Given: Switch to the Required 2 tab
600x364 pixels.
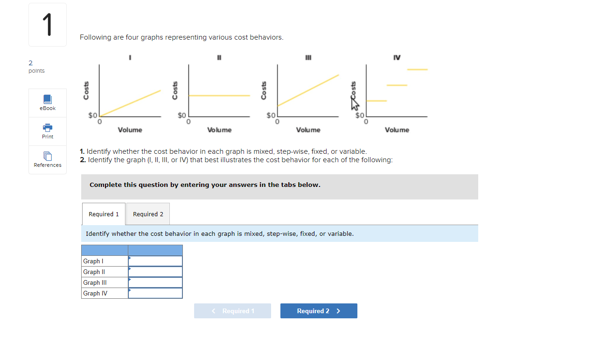Looking at the screenshot, I should coord(147,214).
